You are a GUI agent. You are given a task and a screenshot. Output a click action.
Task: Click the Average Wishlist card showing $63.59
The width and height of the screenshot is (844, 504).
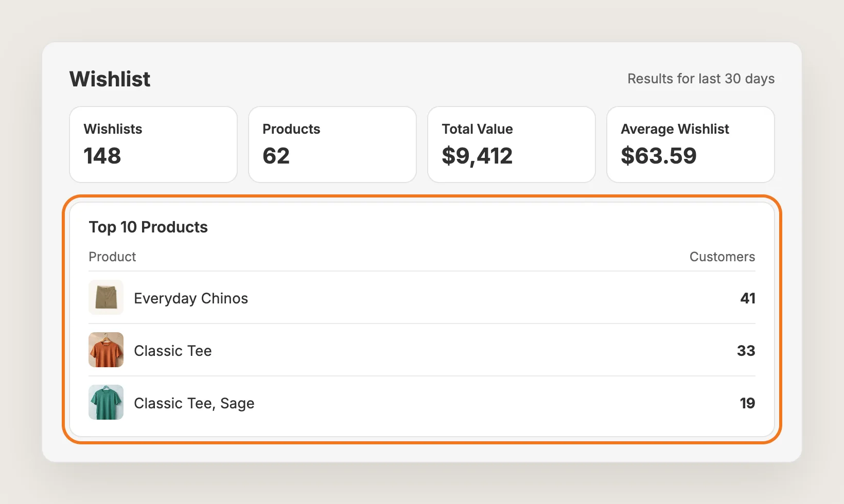coord(691,145)
